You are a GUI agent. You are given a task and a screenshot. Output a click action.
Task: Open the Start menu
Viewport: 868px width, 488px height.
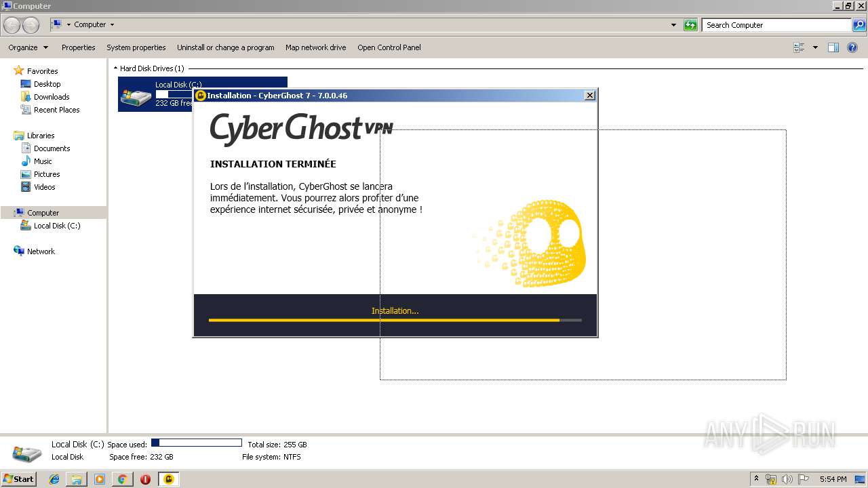[x=18, y=479]
